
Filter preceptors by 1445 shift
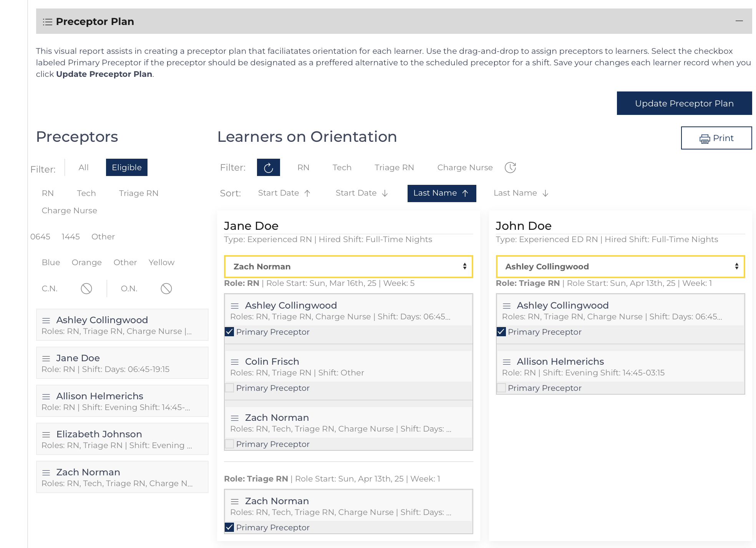point(71,237)
